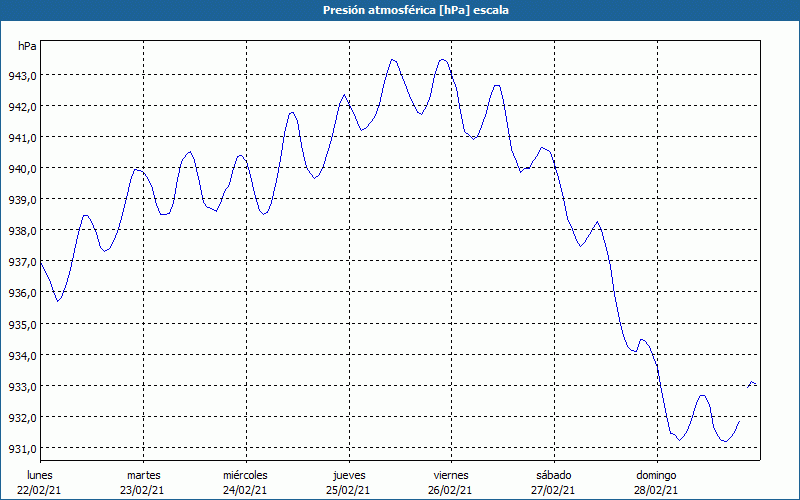Select the 942,0 y-axis label

[x=22, y=107]
